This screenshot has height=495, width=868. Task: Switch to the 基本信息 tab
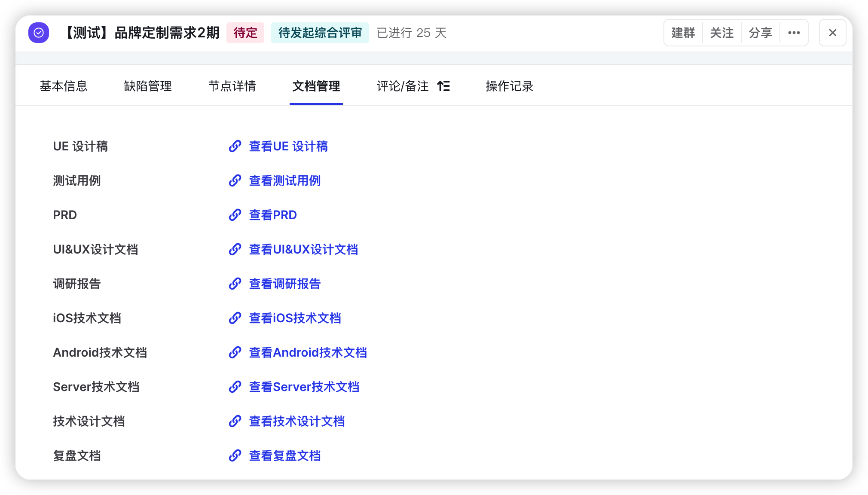64,86
